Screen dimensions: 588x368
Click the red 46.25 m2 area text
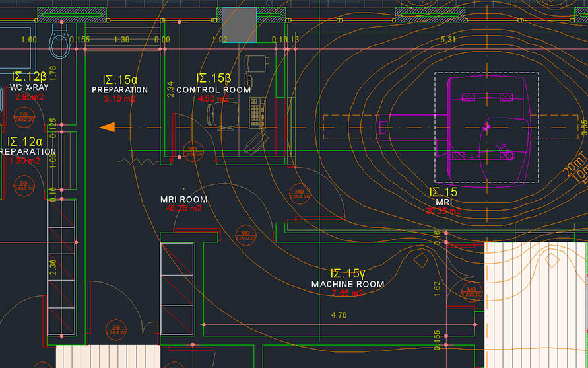click(x=184, y=208)
